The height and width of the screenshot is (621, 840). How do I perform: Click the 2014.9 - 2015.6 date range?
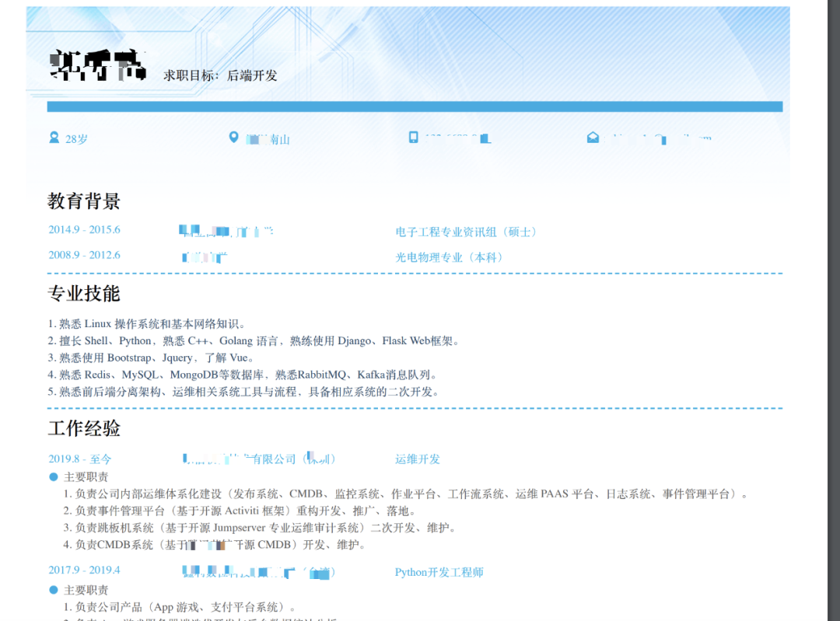[x=84, y=229]
